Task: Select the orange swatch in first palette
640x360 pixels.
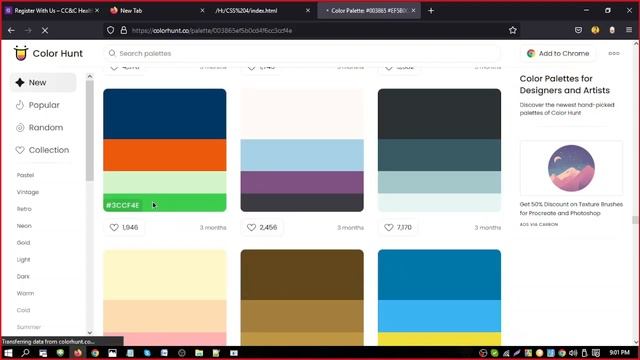Action: pyautogui.click(x=164, y=155)
